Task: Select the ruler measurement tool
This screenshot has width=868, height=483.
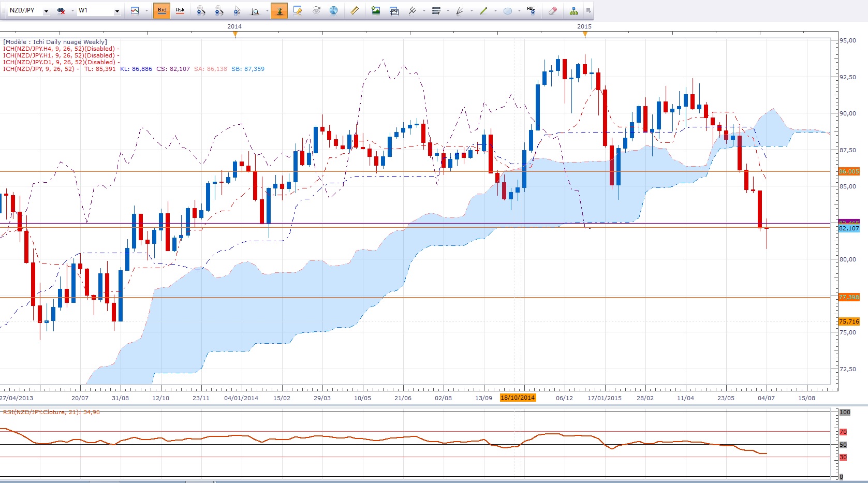Action: [x=355, y=10]
